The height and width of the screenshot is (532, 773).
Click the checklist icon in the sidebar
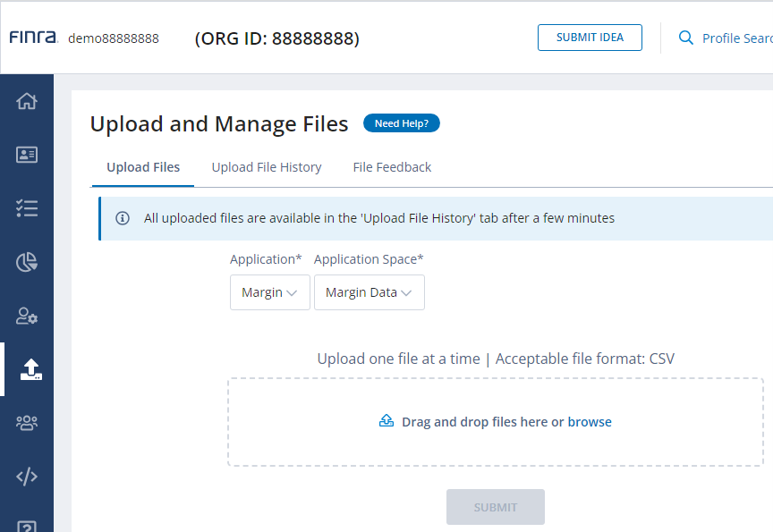pos(26,208)
